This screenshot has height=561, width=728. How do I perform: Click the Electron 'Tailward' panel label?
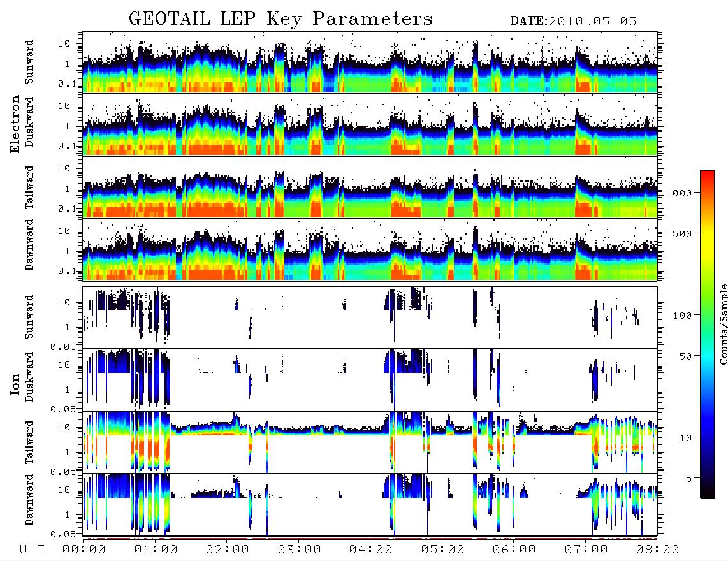29,187
